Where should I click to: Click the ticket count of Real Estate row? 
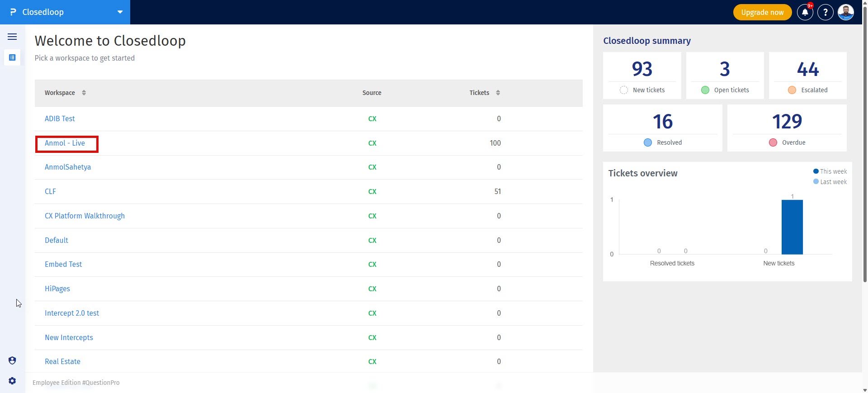coord(499,361)
